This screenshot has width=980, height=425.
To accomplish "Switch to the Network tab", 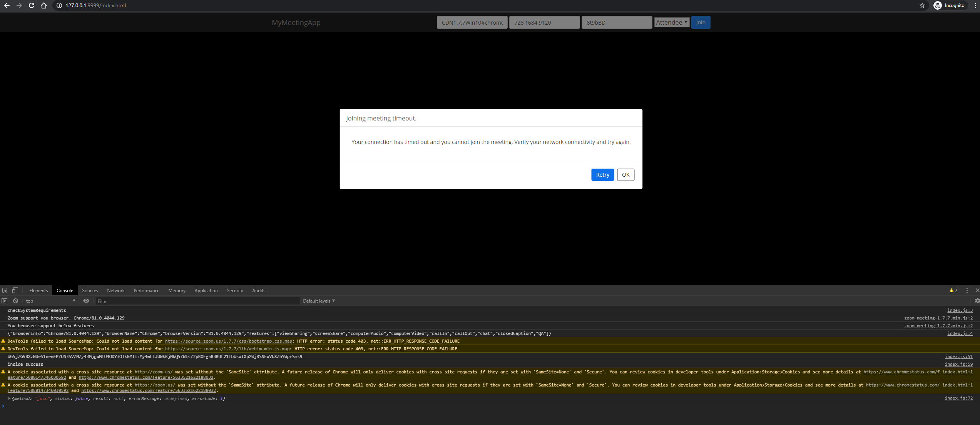I will pos(116,291).
